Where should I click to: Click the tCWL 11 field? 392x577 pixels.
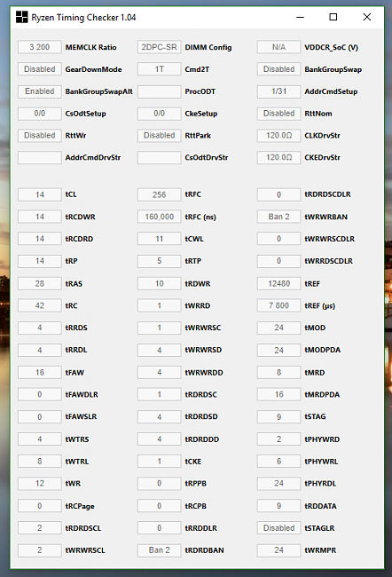tap(160, 239)
